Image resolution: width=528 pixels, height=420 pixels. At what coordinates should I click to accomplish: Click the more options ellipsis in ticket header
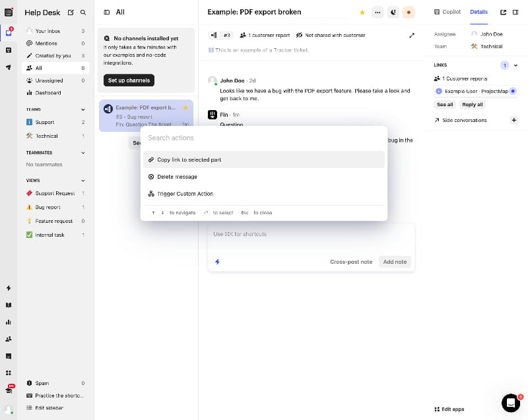378,13
